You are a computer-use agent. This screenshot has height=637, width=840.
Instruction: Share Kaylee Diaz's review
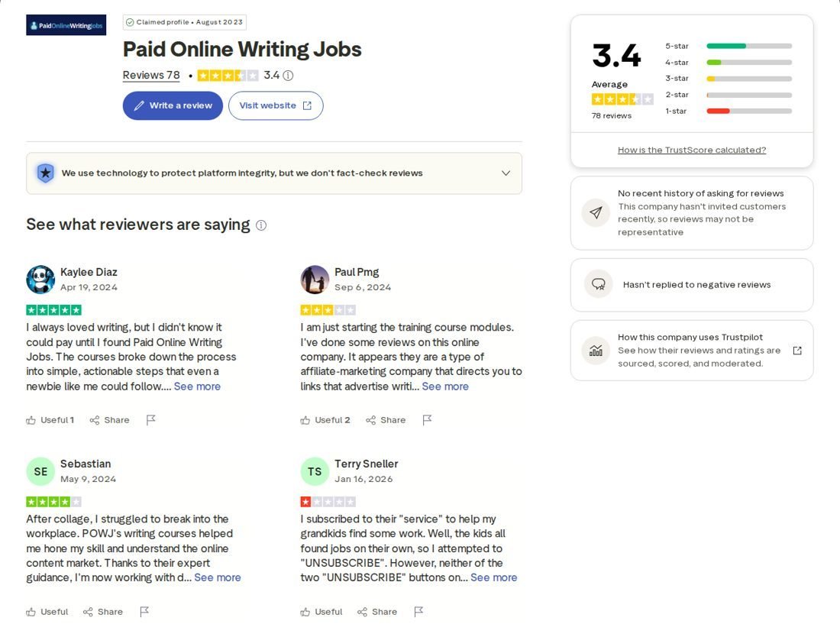point(109,420)
